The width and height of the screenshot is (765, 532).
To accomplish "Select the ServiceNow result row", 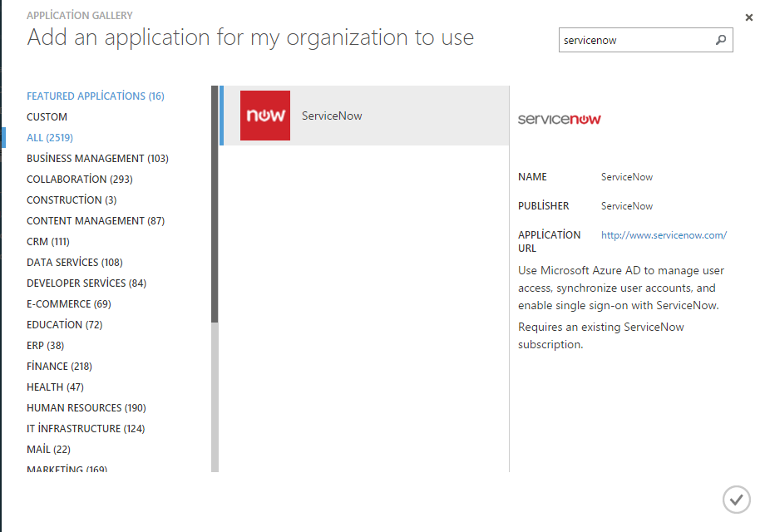I will [x=364, y=116].
